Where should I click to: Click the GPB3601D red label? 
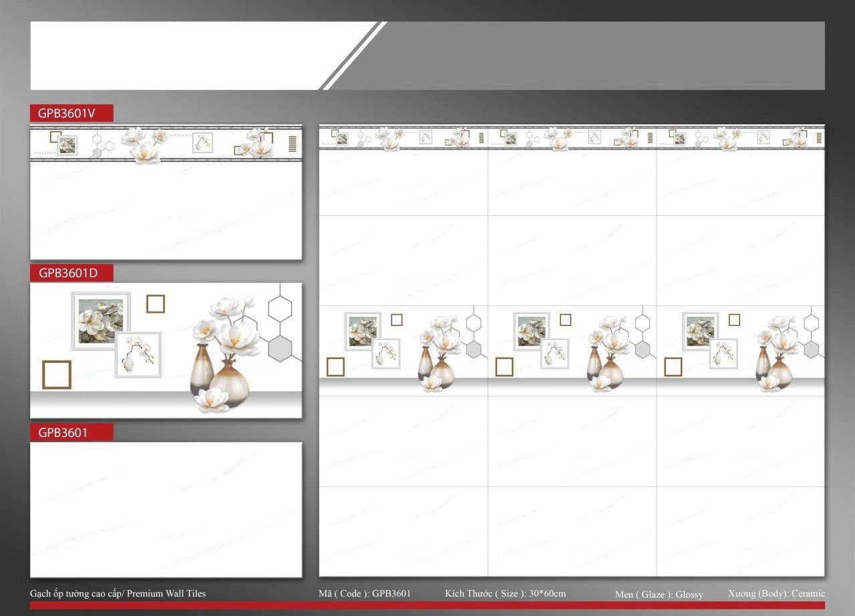coord(71,272)
